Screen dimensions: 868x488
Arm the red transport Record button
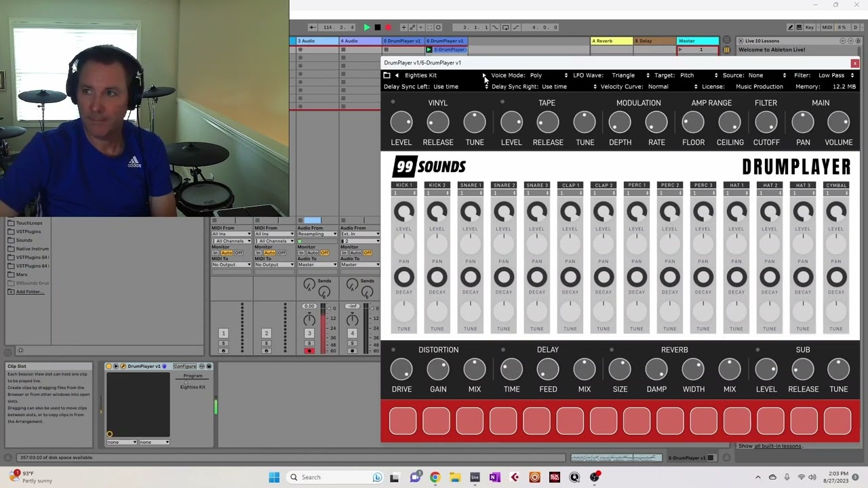pyautogui.click(x=388, y=28)
